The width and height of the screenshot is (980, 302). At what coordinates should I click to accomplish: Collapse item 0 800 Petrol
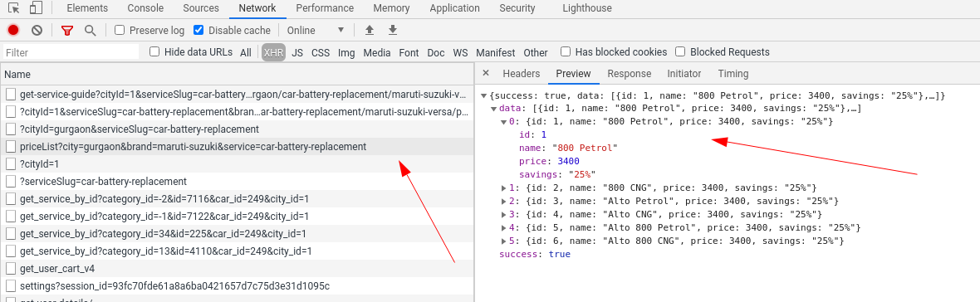coord(504,122)
